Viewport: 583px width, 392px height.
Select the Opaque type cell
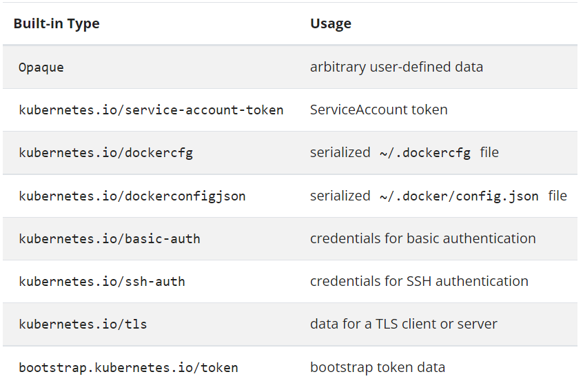(41, 68)
